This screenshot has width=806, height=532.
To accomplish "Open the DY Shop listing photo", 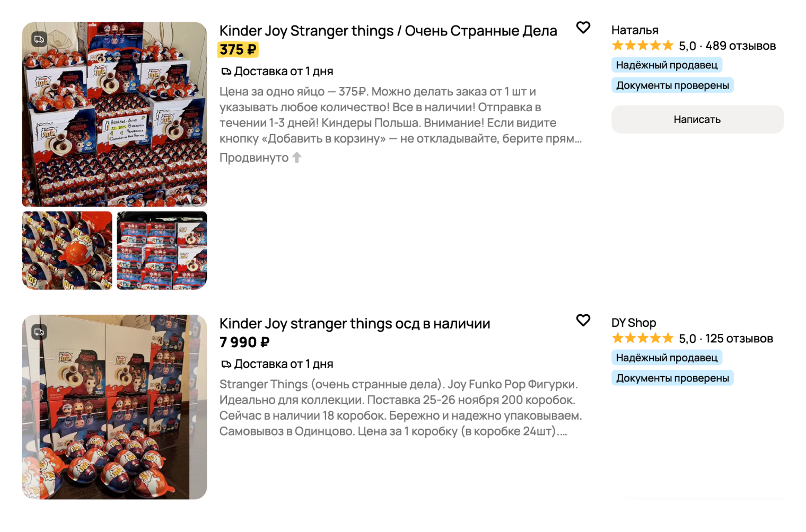I will pos(114,407).
